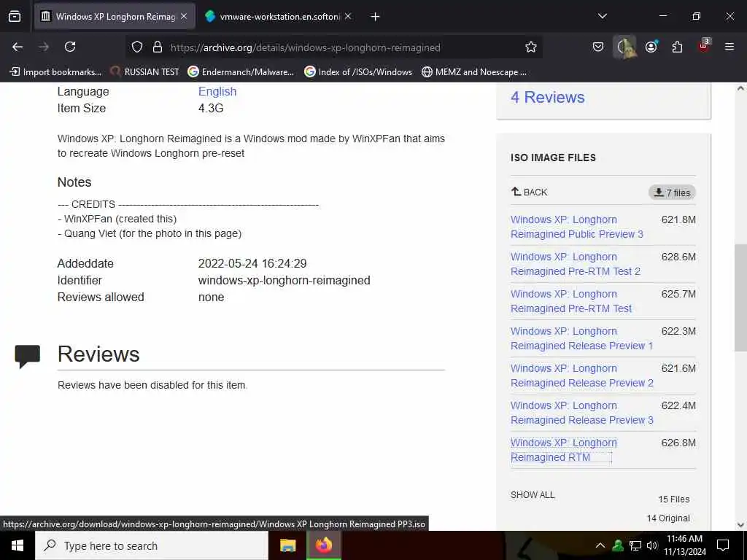Click the 15 Files count text
747x560 pixels.
pos(673,499)
